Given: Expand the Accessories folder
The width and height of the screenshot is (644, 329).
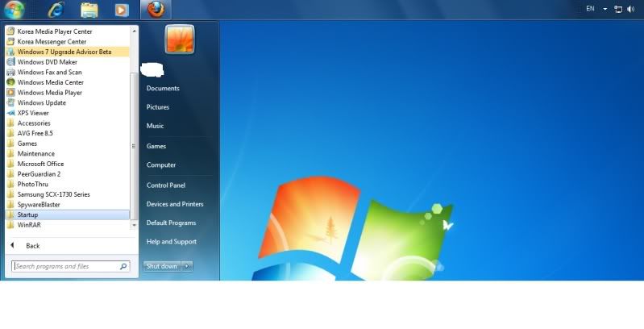Looking at the screenshot, I should [34, 123].
